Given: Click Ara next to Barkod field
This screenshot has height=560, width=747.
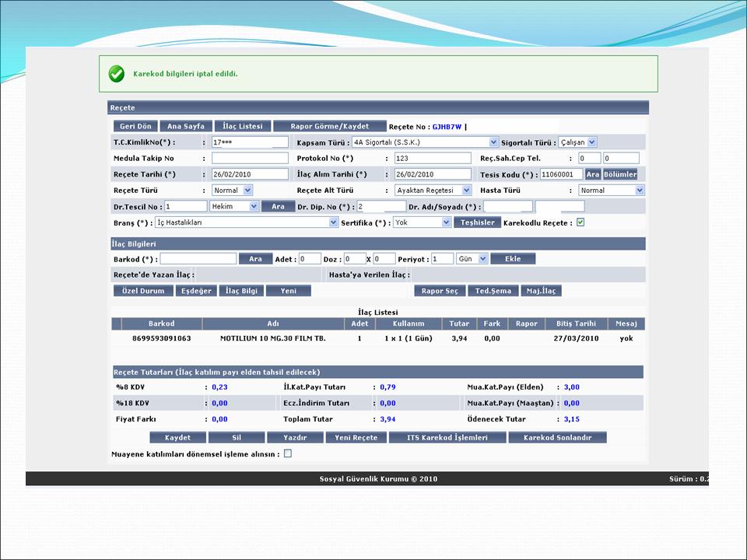Looking at the screenshot, I should pyautogui.click(x=255, y=259).
